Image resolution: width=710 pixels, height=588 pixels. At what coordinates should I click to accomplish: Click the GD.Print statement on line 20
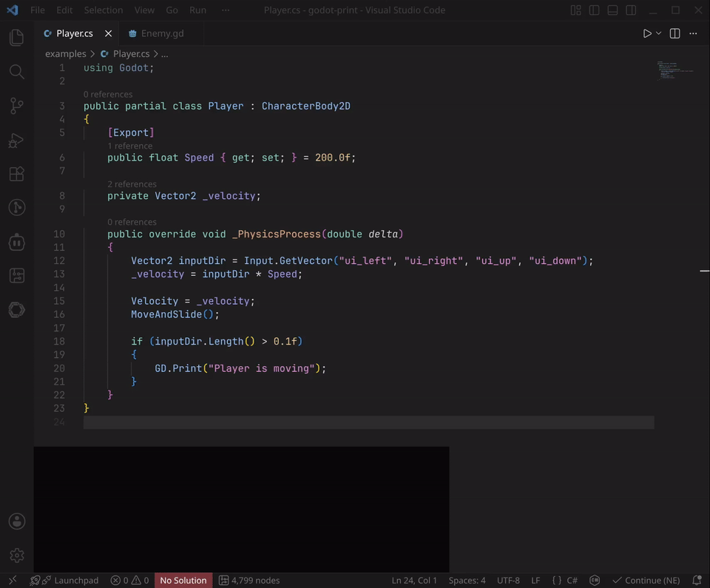(x=240, y=368)
